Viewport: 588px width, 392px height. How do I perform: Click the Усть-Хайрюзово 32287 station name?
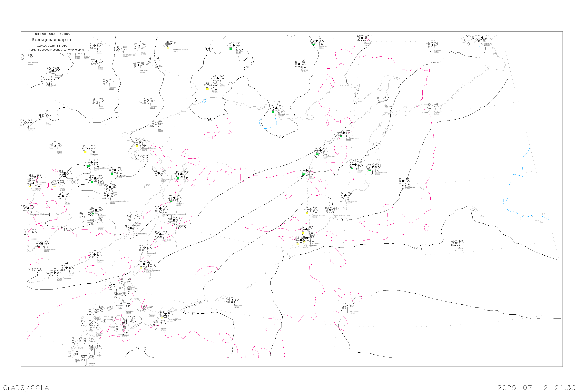(328, 156)
